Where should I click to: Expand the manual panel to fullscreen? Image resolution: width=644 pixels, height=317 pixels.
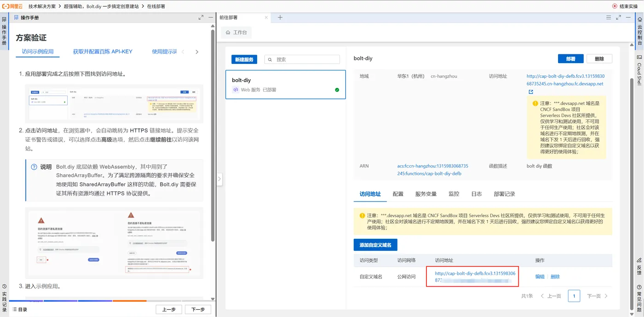(x=201, y=17)
